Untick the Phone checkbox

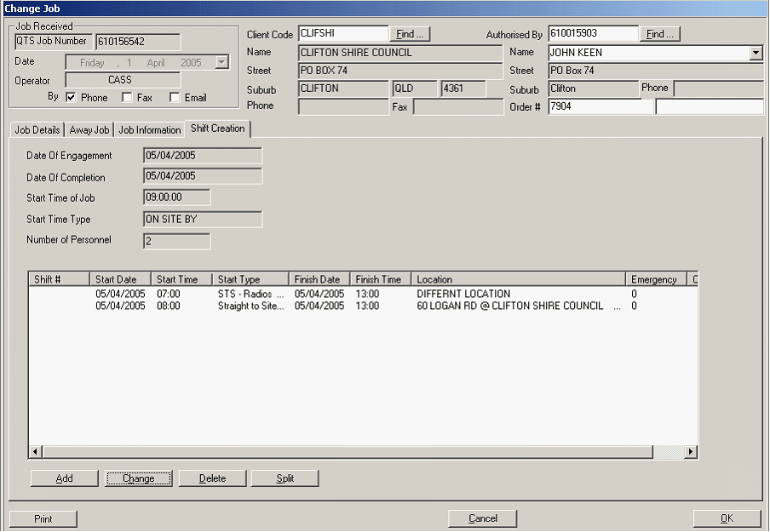(71, 98)
